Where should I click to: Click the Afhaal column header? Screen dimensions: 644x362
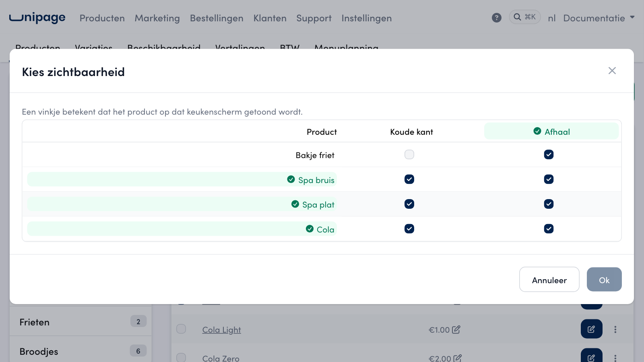(551, 132)
